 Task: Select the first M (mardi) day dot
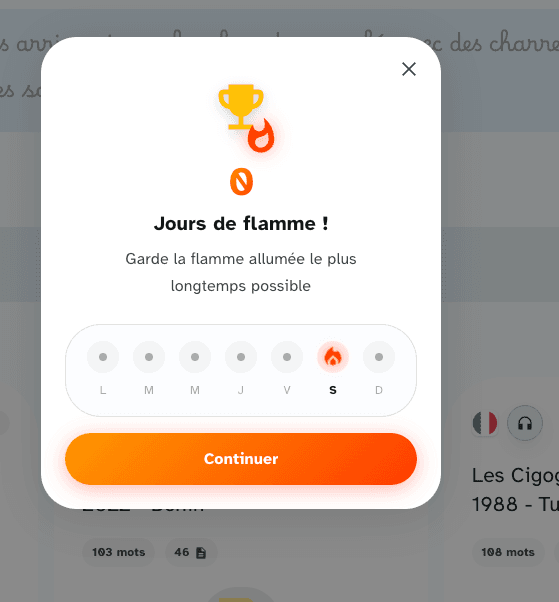point(149,357)
